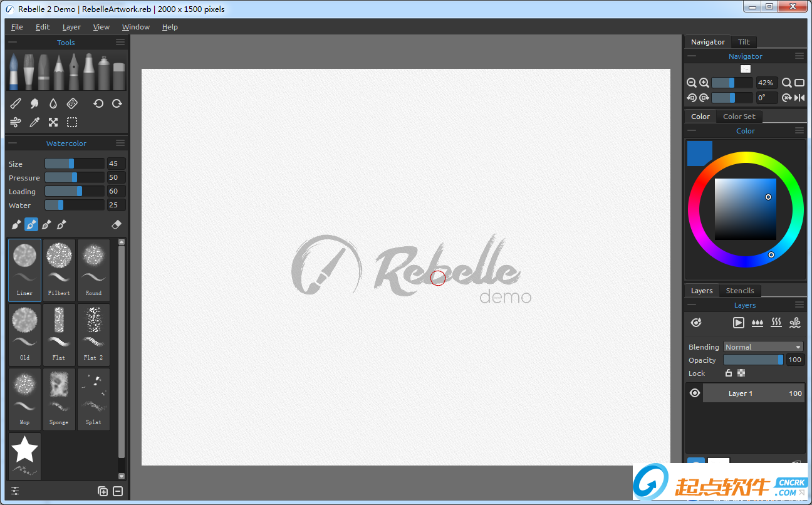Open the Layers panel menu
Screen dimensions: 812x505
799,305
